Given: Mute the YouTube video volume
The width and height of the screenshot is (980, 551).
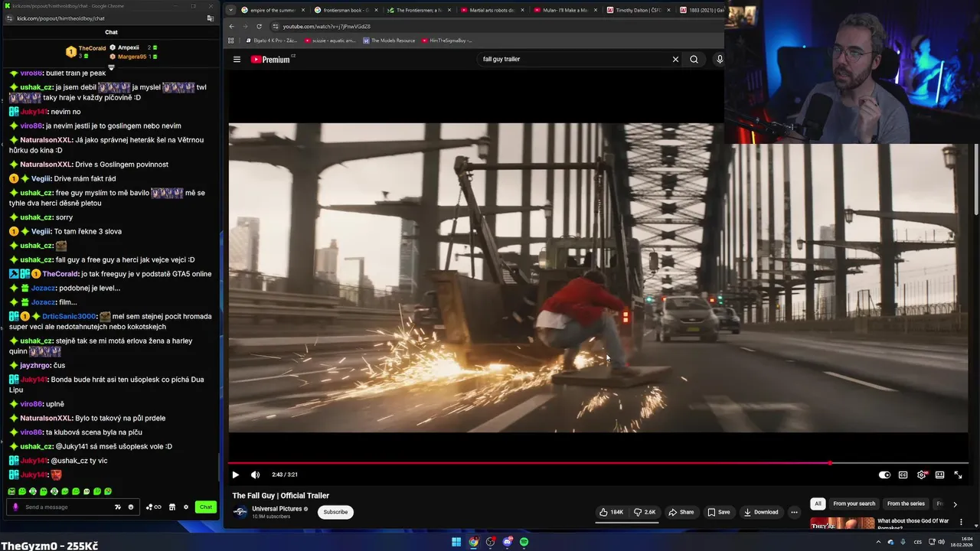Looking at the screenshot, I should pyautogui.click(x=255, y=474).
